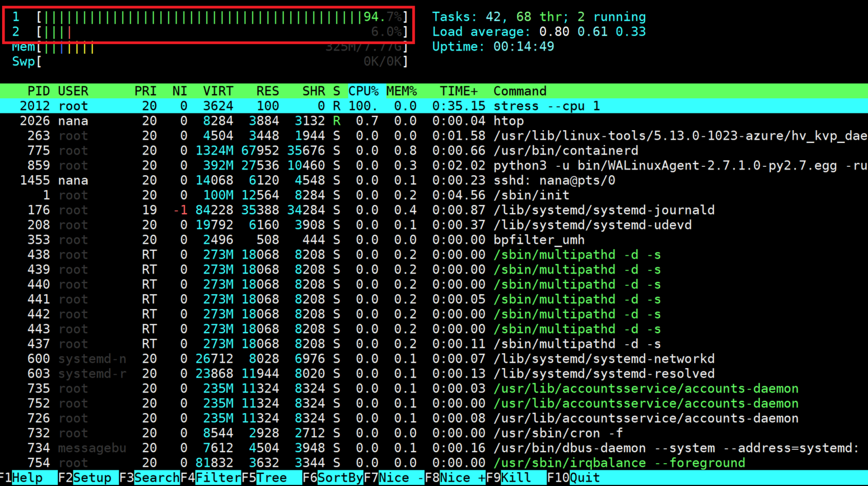Select the WALinuxAgent python3 process row
The image size is (868, 486).
434,166
